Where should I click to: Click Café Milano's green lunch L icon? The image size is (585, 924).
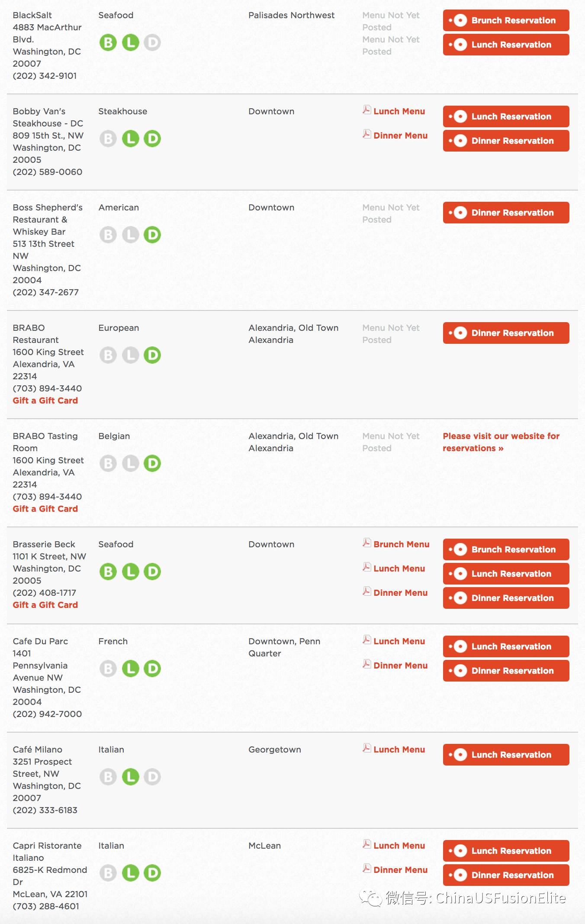coord(130,777)
